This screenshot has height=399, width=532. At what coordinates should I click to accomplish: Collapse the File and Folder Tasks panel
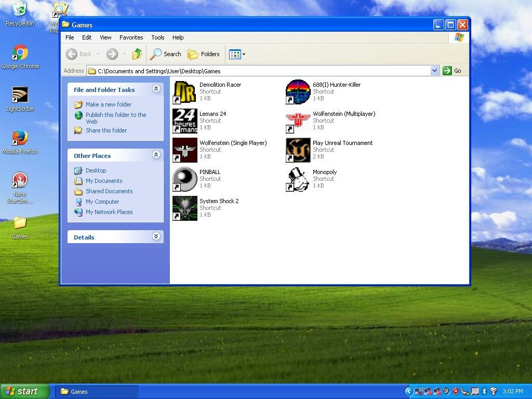coord(156,89)
